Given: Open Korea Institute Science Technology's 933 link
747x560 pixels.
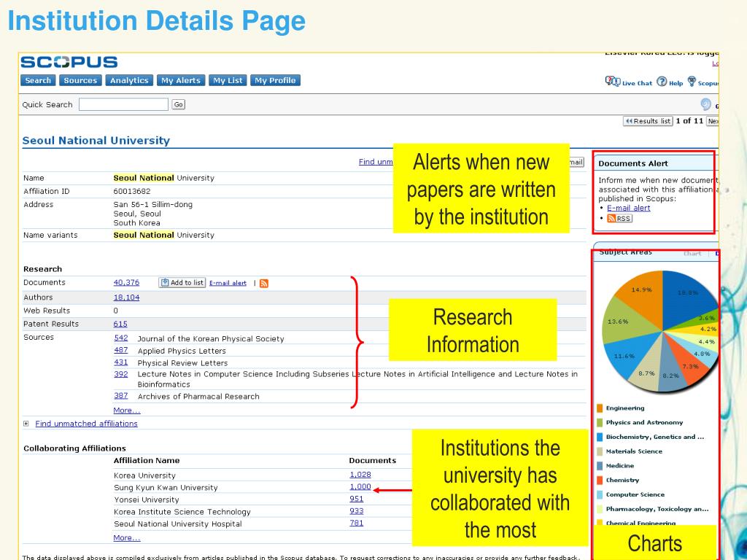Looking at the screenshot, I should click(356, 511).
